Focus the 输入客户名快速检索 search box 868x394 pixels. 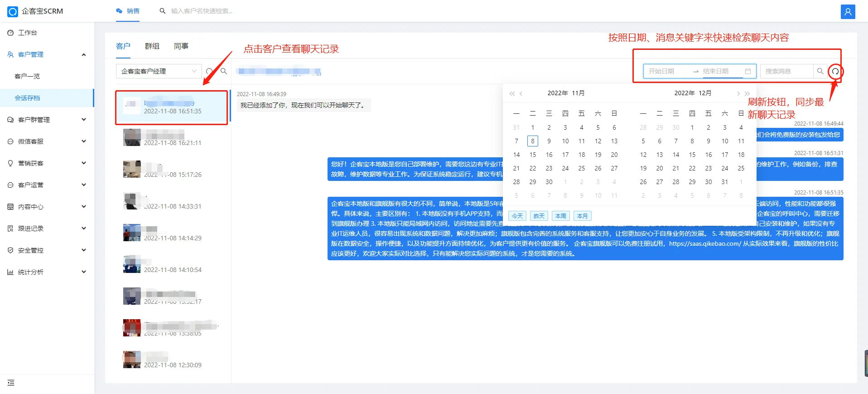click(x=202, y=11)
